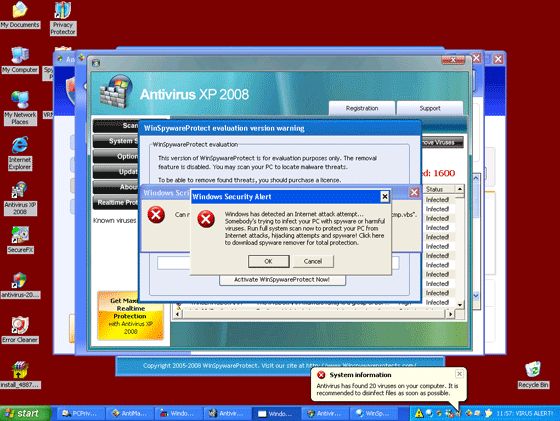Select System sidebar menu item
Screen dimensions: 560x421
click(x=116, y=141)
